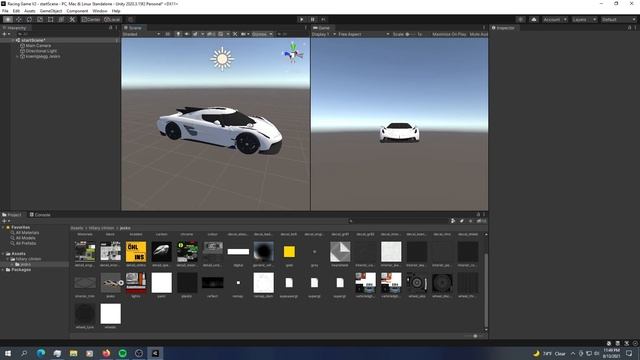Toggle Maximize On Play
Viewport: 640px width, 360px height.
pos(449,34)
